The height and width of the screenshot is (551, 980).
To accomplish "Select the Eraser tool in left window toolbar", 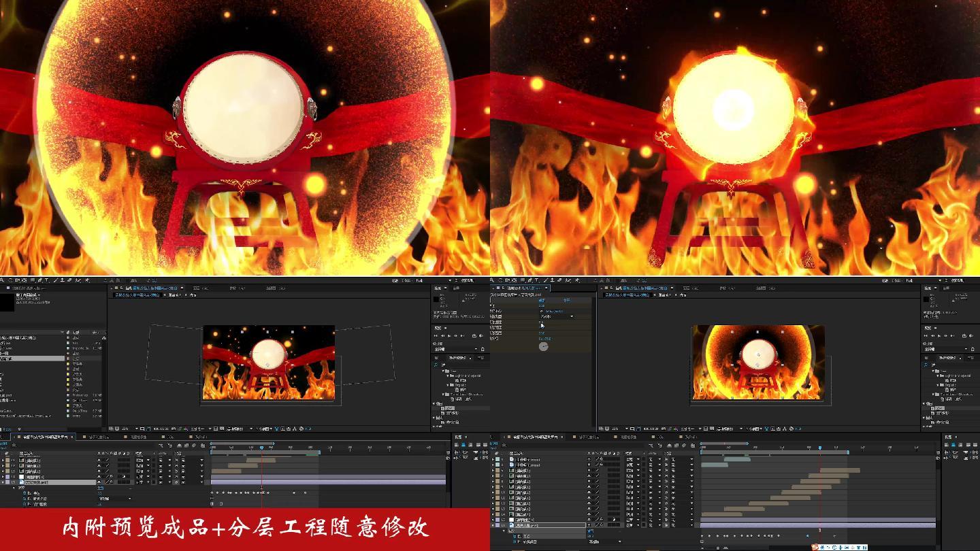I will pyautogui.click(x=69, y=280).
